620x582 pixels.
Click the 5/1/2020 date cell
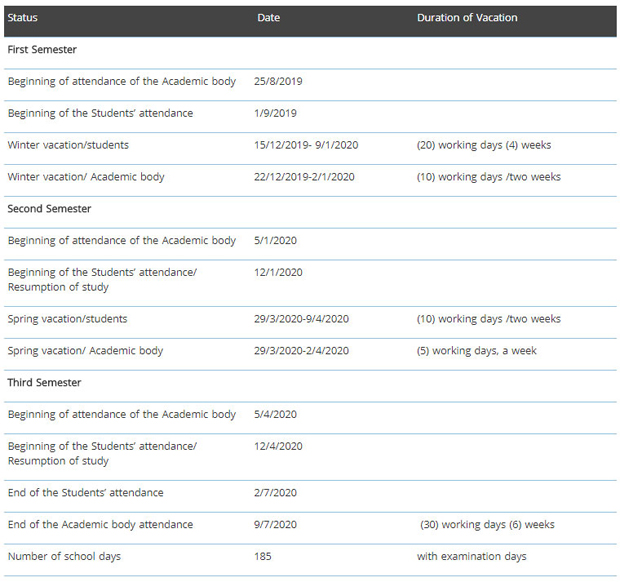coord(275,240)
